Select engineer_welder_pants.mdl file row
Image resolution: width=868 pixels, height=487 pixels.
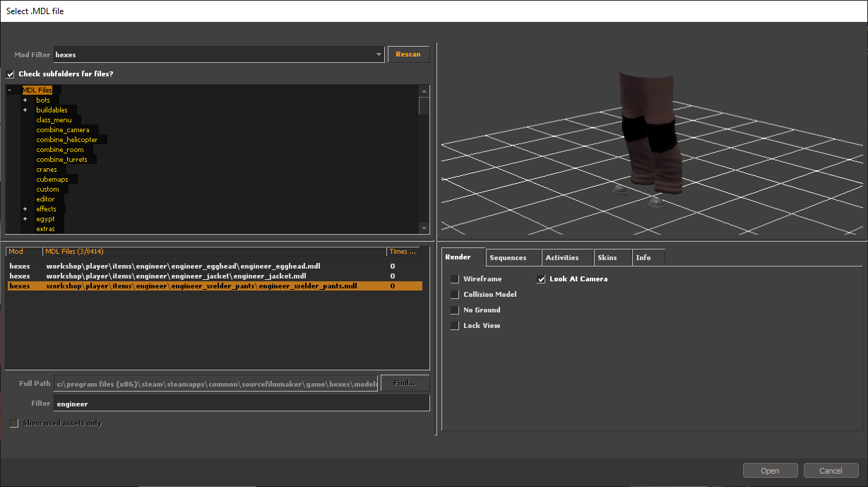click(x=215, y=286)
